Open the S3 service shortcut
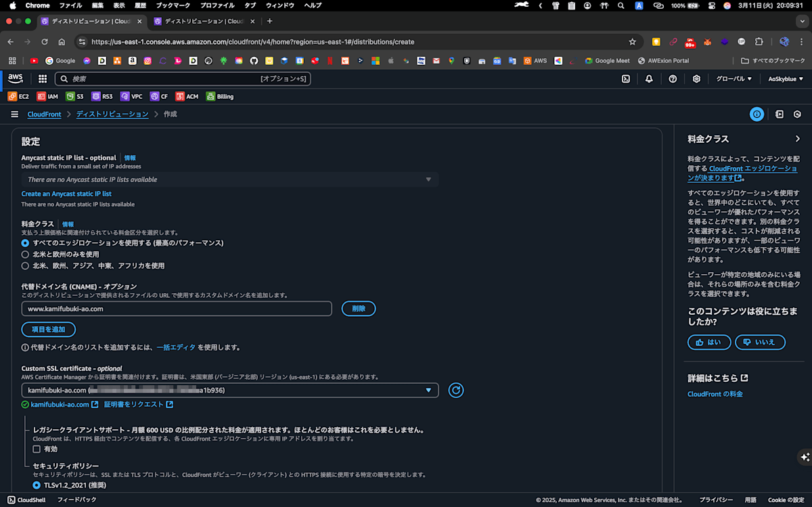 74,96
